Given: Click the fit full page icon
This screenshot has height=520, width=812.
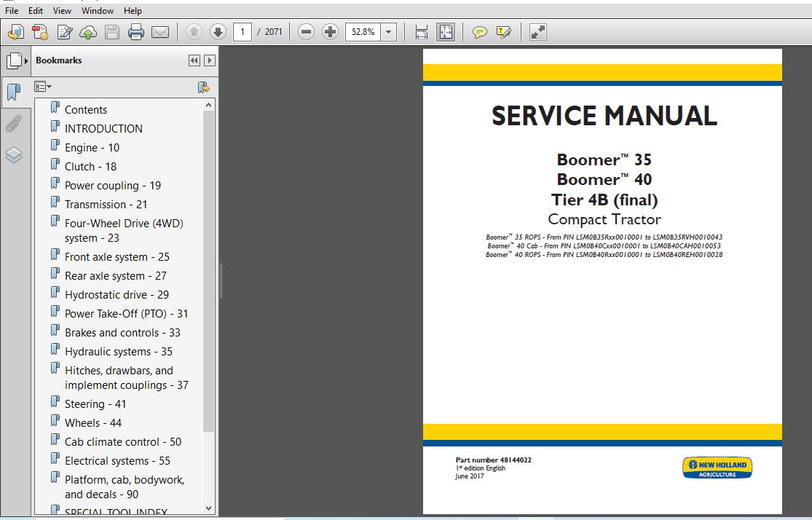Looking at the screenshot, I should point(446,32).
